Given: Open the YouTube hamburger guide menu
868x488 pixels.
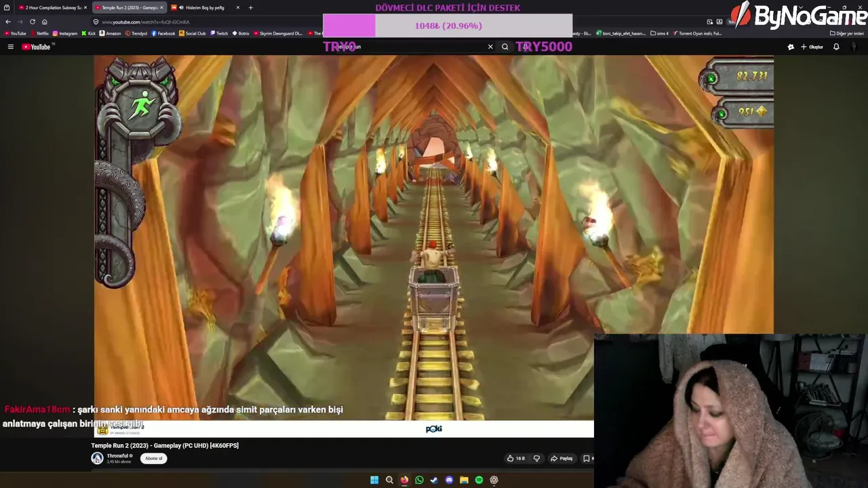Looking at the screenshot, I should [x=10, y=47].
